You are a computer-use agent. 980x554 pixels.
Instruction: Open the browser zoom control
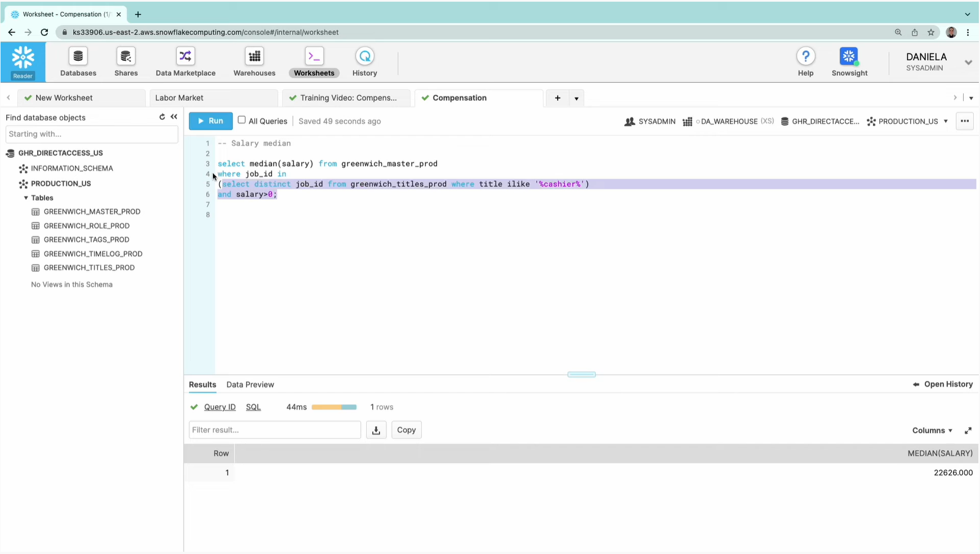tap(898, 32)
